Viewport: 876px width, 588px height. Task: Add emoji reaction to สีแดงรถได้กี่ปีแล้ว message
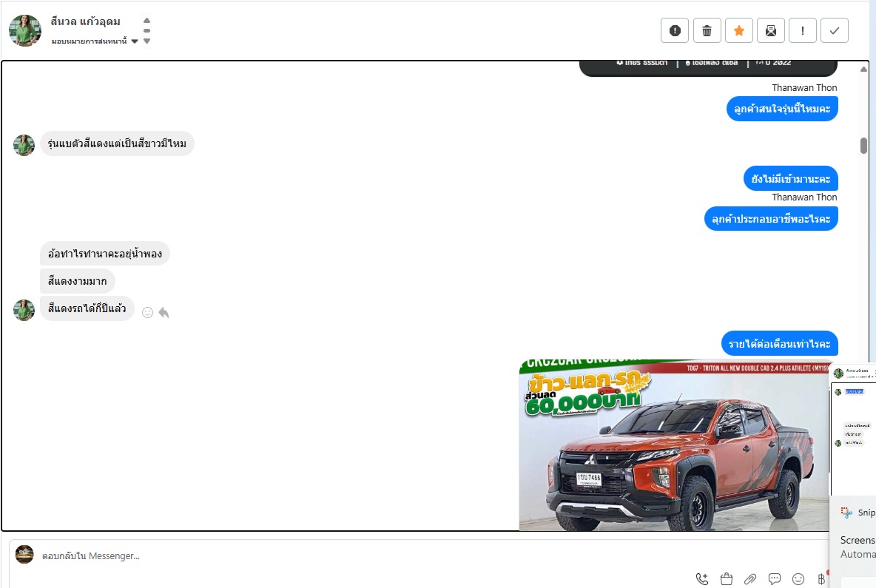pos(147,312)
